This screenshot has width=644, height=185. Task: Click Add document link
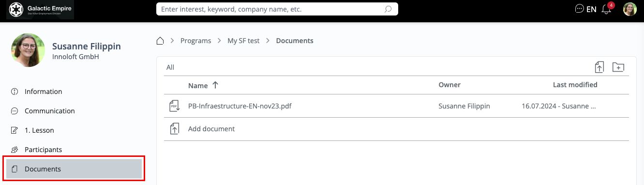[211, 129]
